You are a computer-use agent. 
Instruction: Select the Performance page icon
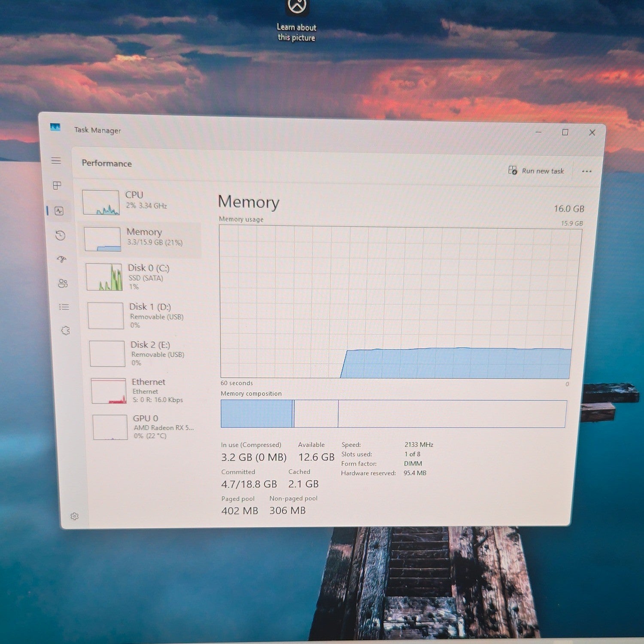[x=59, y=211]
